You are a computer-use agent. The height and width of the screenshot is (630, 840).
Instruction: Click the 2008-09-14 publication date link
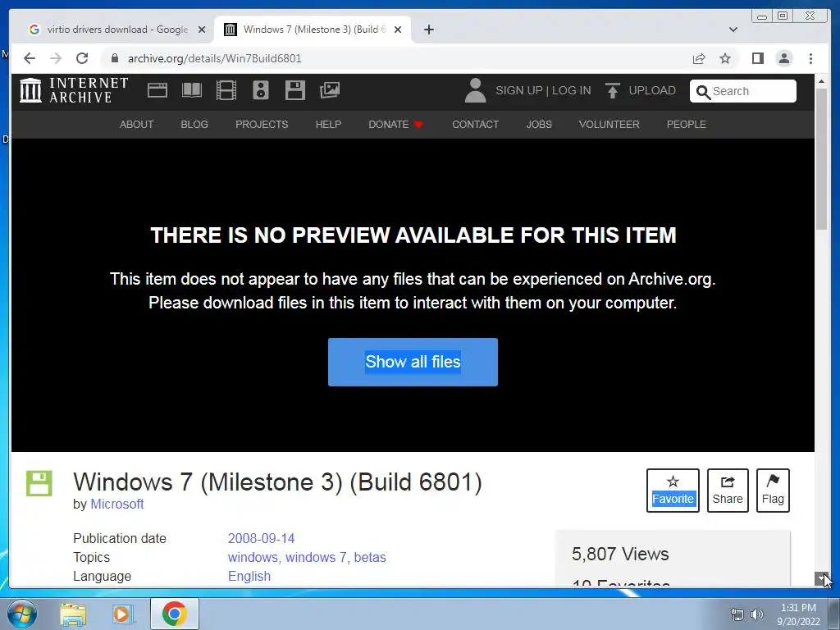pyautogui.click(x=262, y=538)
